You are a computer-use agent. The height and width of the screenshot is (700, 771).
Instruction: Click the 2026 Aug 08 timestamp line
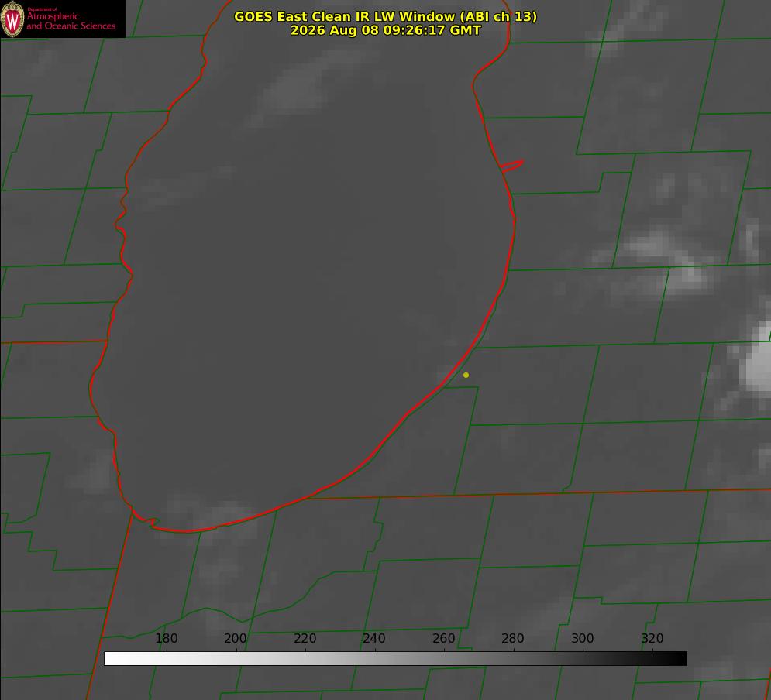coord(386,30)
